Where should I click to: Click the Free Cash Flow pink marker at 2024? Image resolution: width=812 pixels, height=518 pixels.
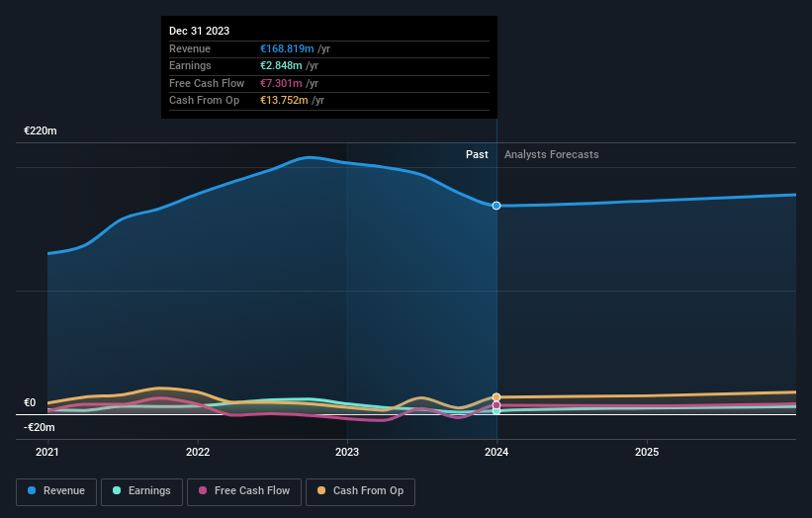coord(496,405)
